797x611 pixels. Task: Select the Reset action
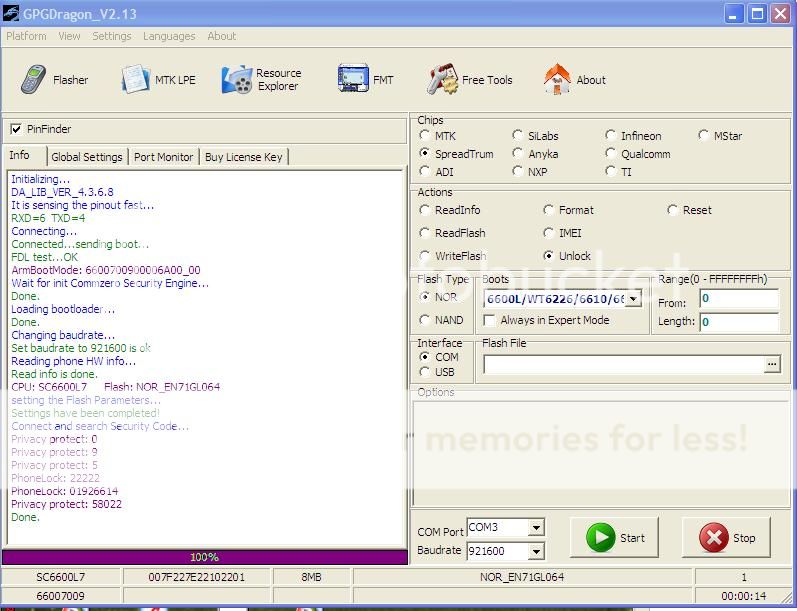[x=672, y=210]
